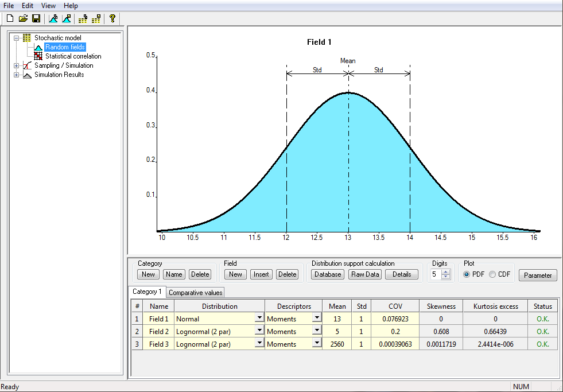Click the yellow question mark Help icon

pyautogui.click(x=112, y=19)
